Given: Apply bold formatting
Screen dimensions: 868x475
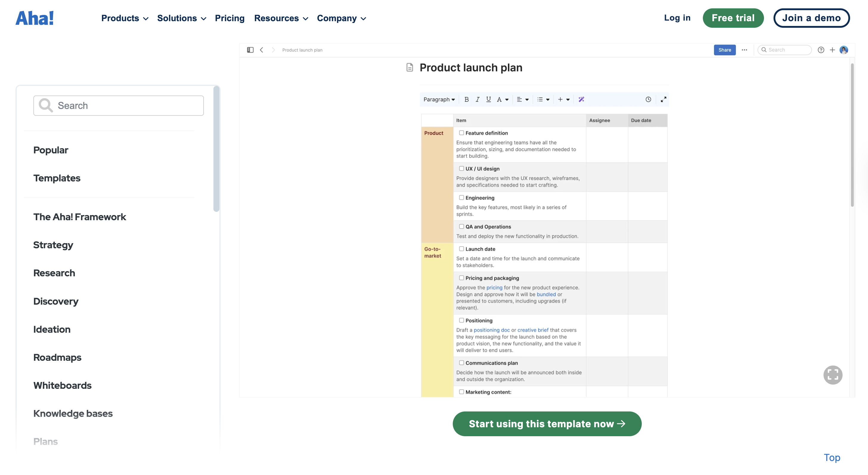Looking at the screenshot, I should [466, 99].
